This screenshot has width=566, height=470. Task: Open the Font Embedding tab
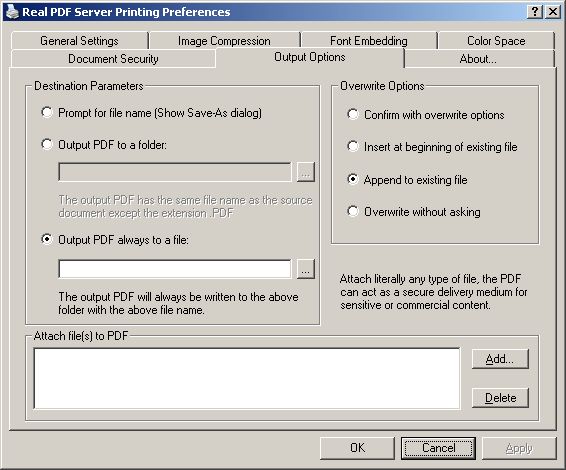point(369,41)
